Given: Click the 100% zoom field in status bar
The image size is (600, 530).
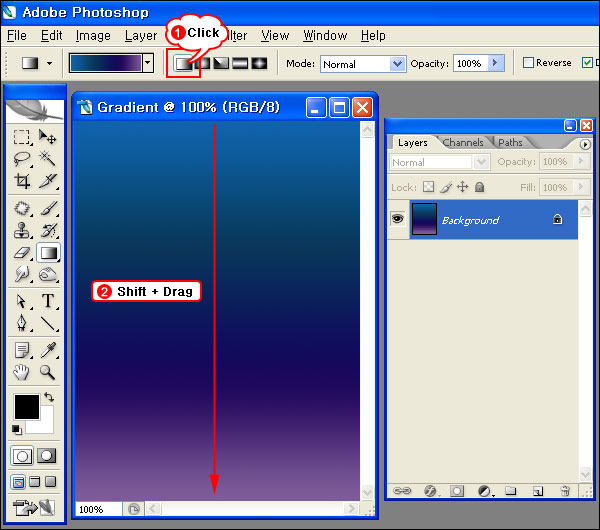Looking at the screenshot, I should [x=98, y=509].
